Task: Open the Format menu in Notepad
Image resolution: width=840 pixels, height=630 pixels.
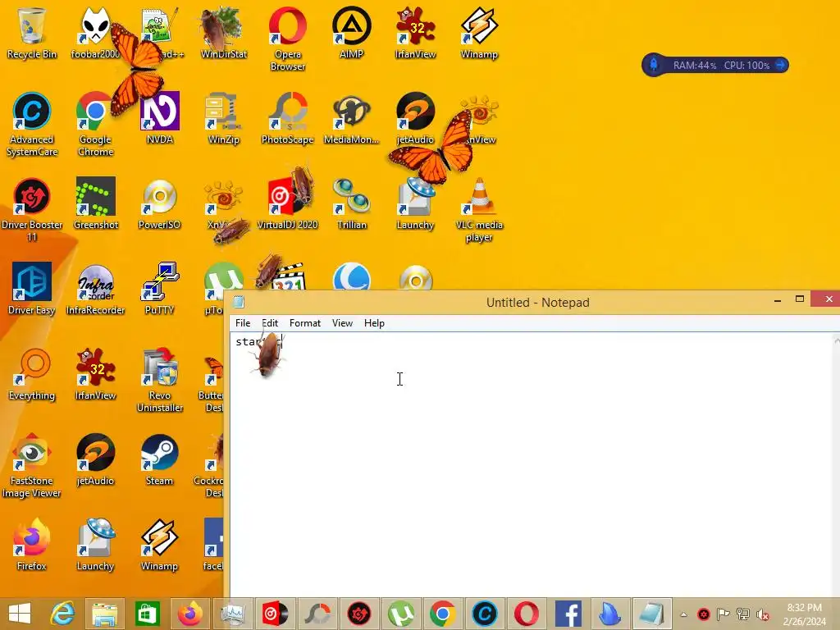Action: pyautogui.click(x=305, y=323)
